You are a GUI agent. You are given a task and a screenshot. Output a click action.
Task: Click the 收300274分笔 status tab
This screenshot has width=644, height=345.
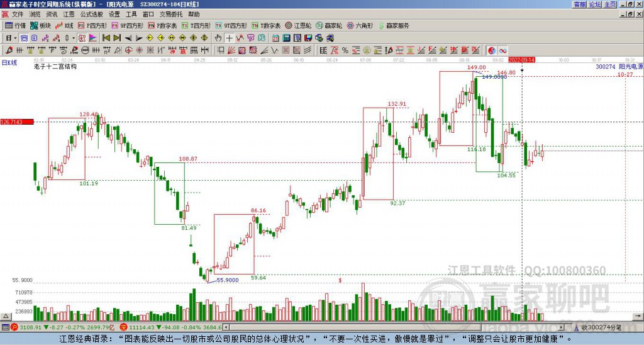[x=601, y=327]
